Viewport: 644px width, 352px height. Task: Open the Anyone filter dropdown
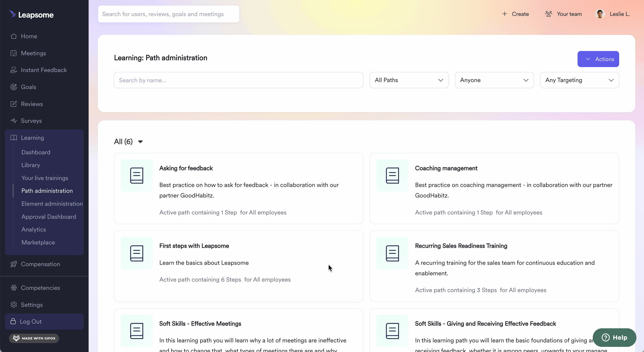(x=494, y=80)
